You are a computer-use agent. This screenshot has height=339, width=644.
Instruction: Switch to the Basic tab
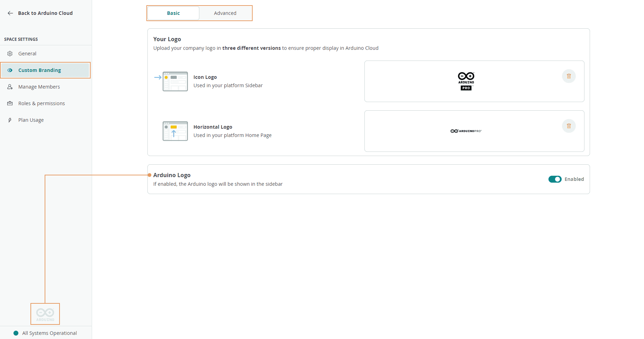(x=173, y=13)
